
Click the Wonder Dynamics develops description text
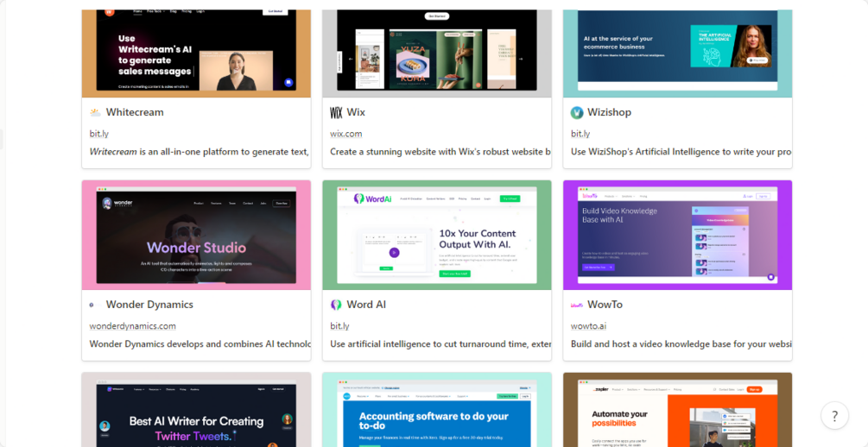[x=200, y=344]
